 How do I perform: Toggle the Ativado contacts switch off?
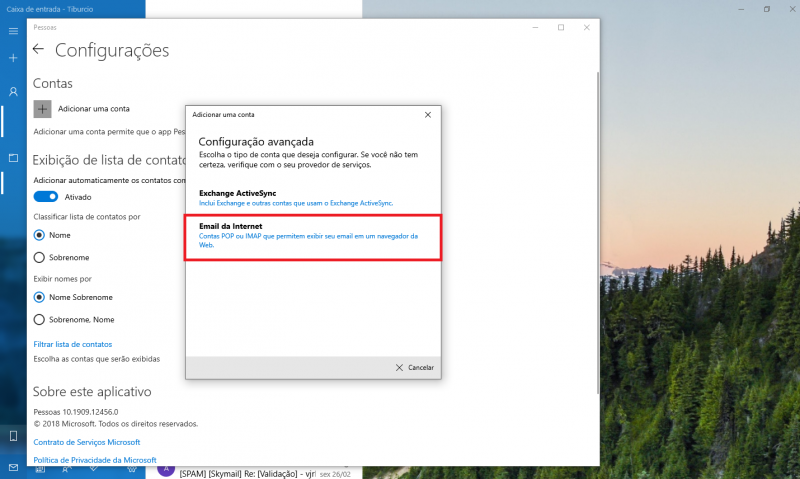(46, 197)
